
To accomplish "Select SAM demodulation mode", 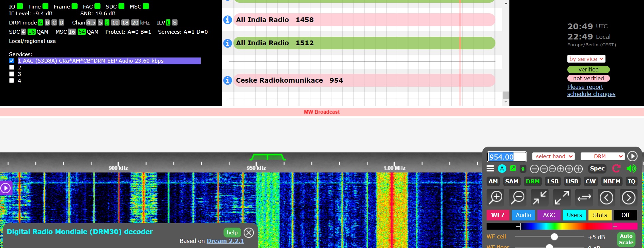I will point(512,181).
